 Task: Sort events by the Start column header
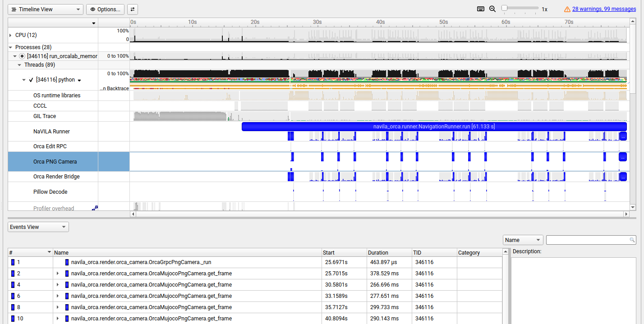pyautogui.click(x=344, y=252)
